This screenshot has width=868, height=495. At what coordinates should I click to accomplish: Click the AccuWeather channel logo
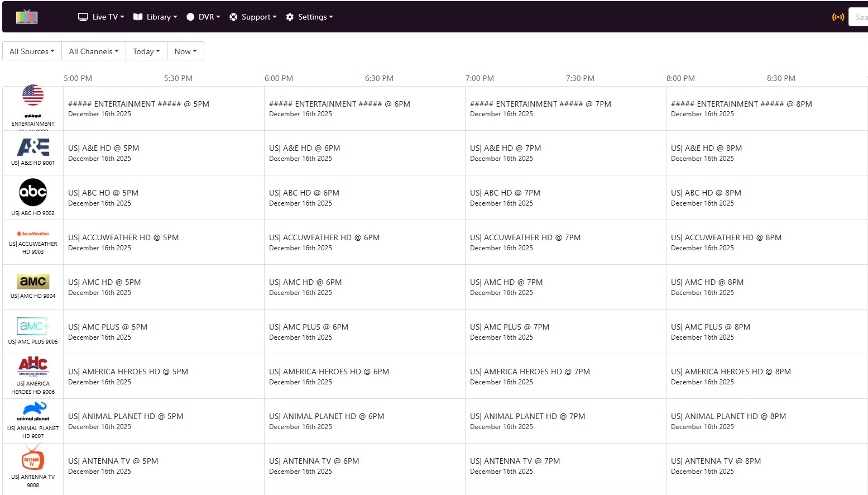pyautogui.click(x=33, y=234)
